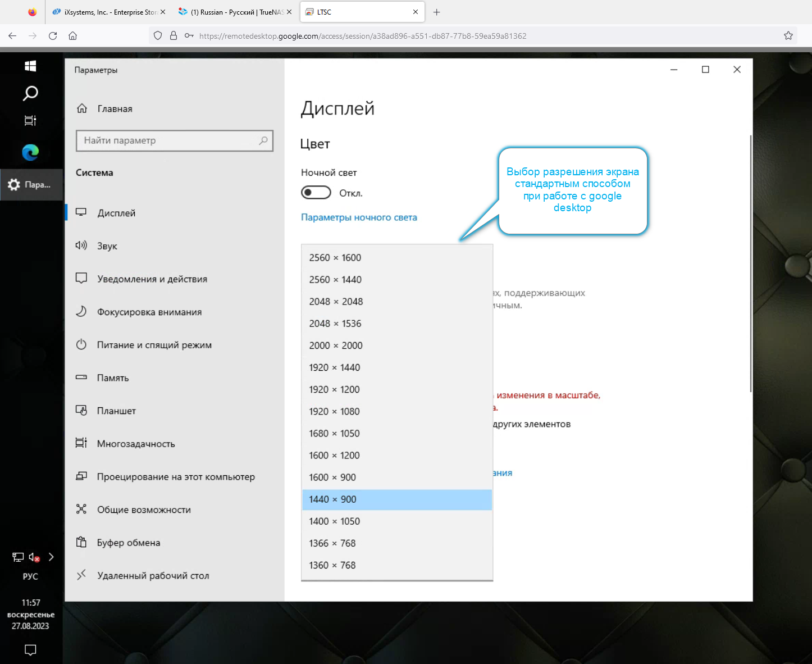Launch Microsoft Edge from the taskbar
812x664 pixels.
click(x=30, y=152)
